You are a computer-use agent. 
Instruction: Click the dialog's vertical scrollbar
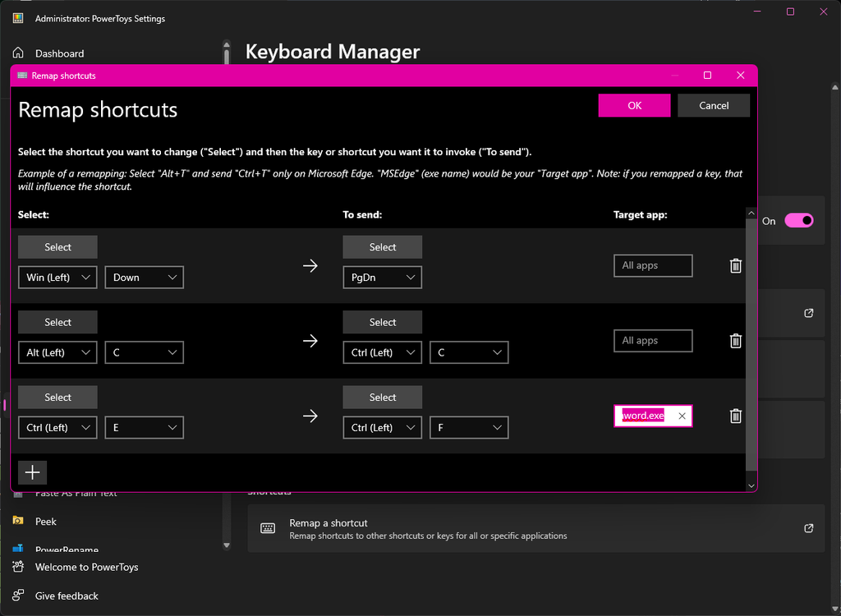[x=751, y=345]
